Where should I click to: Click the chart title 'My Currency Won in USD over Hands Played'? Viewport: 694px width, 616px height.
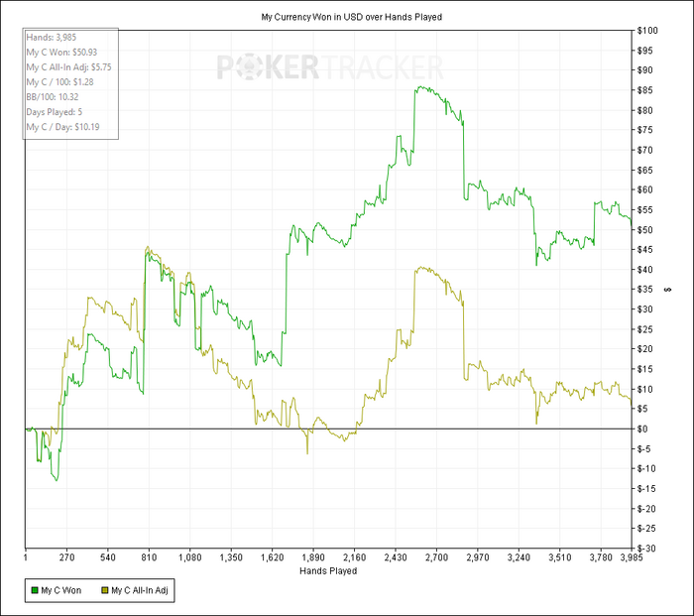tap(351, 17)
